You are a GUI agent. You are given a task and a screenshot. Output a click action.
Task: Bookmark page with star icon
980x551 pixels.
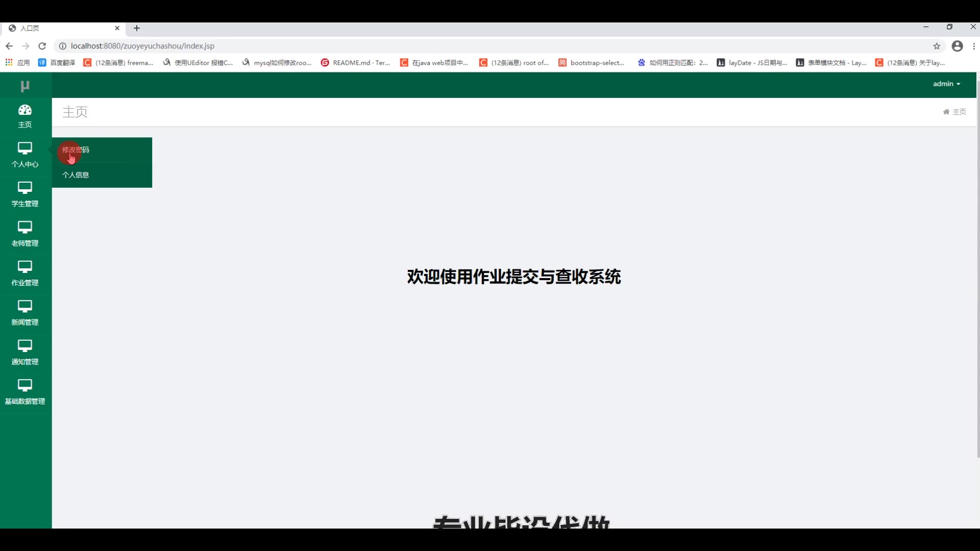[x=937, y=46]
